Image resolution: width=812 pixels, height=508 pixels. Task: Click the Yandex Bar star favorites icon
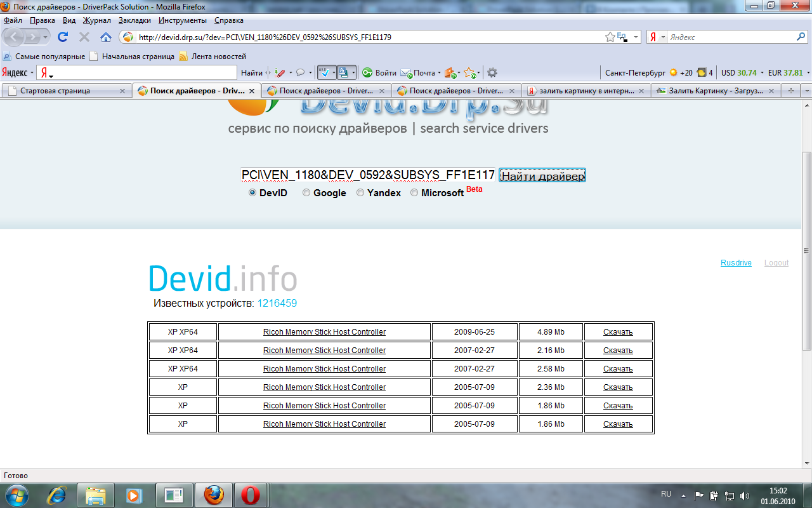click(x=469, y=73)
